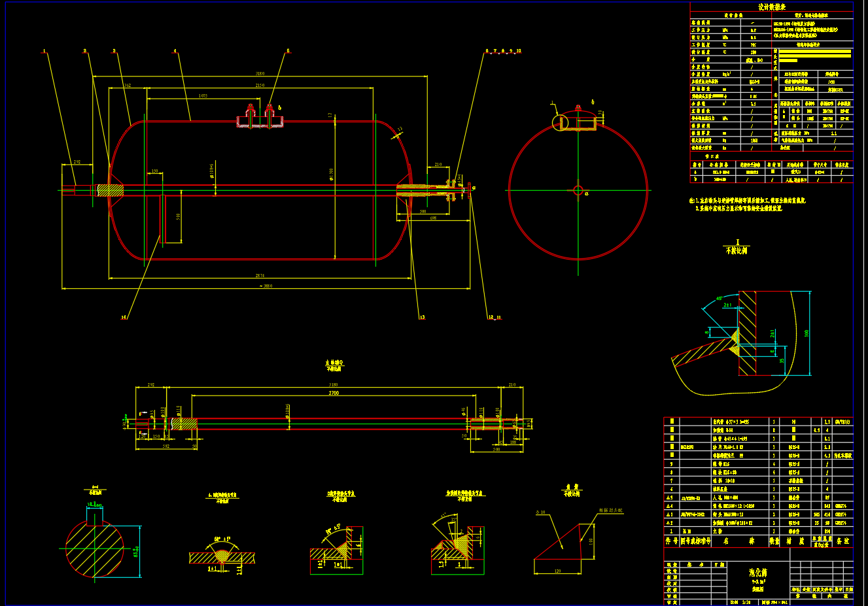The height and width of the screenshot is (606, 868).
Task: Click part callout number 4 above the tank
Action: coord(175,51)
